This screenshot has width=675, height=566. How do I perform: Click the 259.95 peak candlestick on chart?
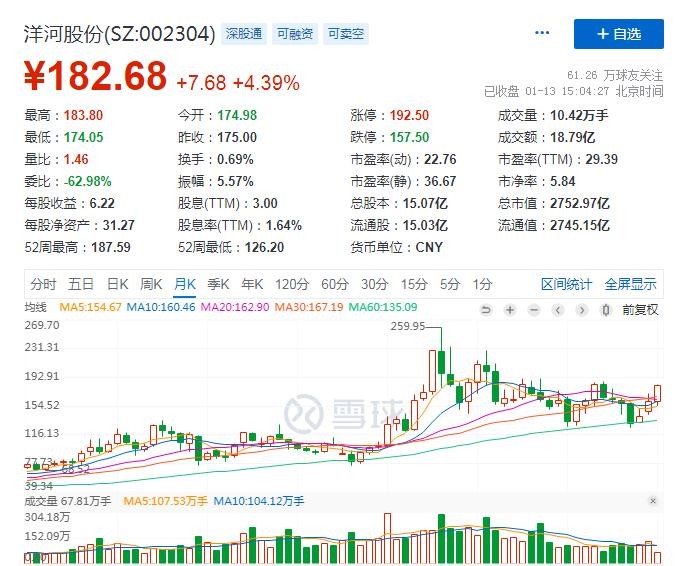(x=440, y=360)
